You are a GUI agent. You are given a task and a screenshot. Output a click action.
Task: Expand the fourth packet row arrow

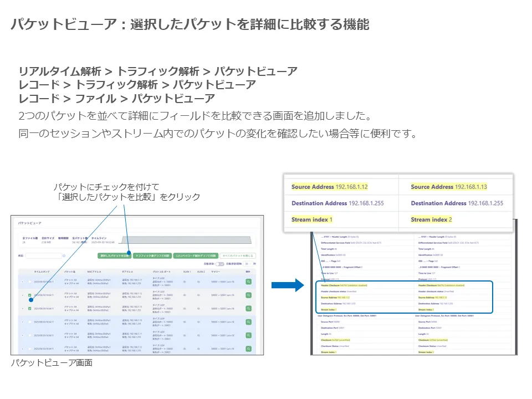coord(23,322)
